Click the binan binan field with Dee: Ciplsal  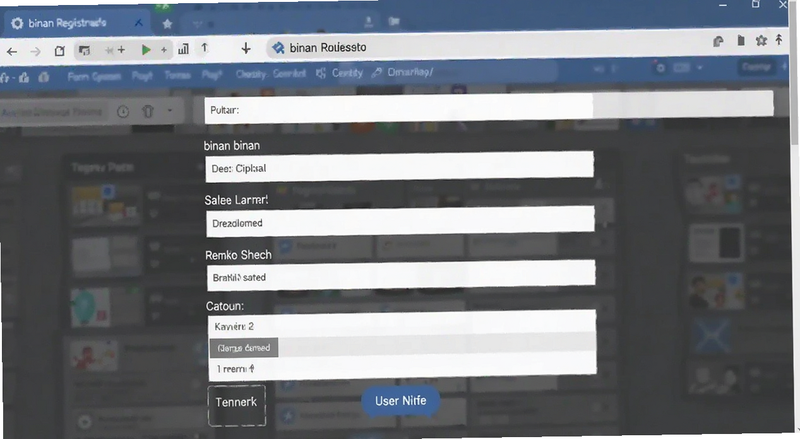399,167
